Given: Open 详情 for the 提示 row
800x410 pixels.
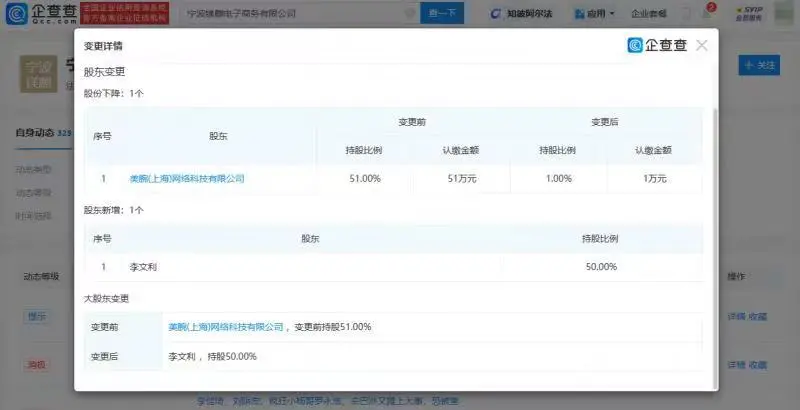Looking at the screenshot, I should pyautogui.click(x=736, y=317).
